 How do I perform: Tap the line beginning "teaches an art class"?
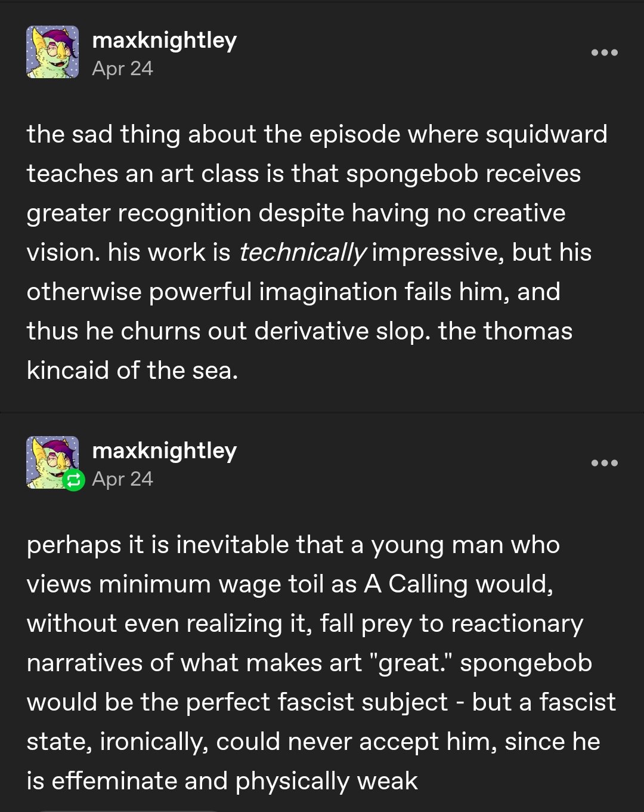[x=304, y=174]
